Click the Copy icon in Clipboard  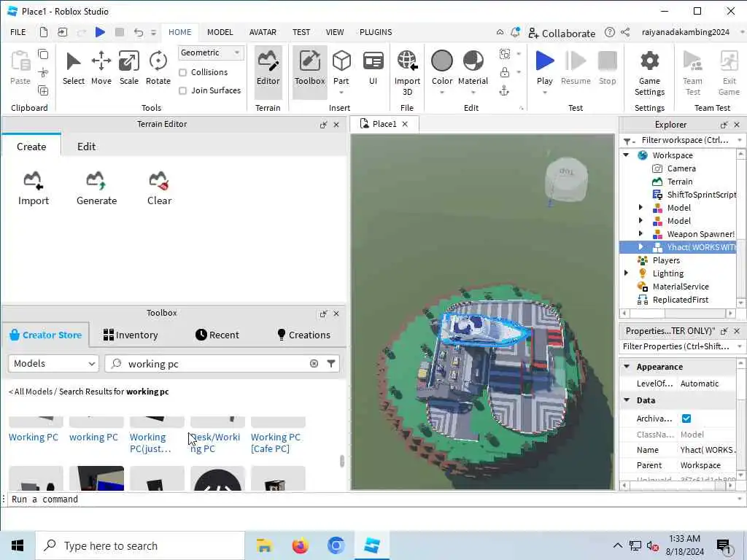tap(43, 54)
